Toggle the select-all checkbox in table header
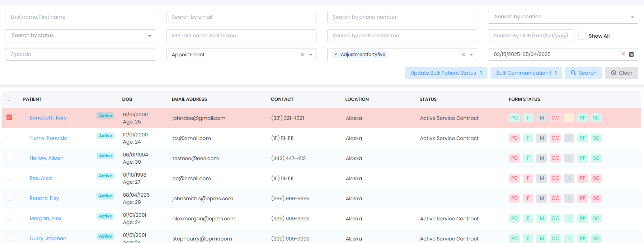The height and width of the screenshot is (243, 644). click(x=9, y=100)
